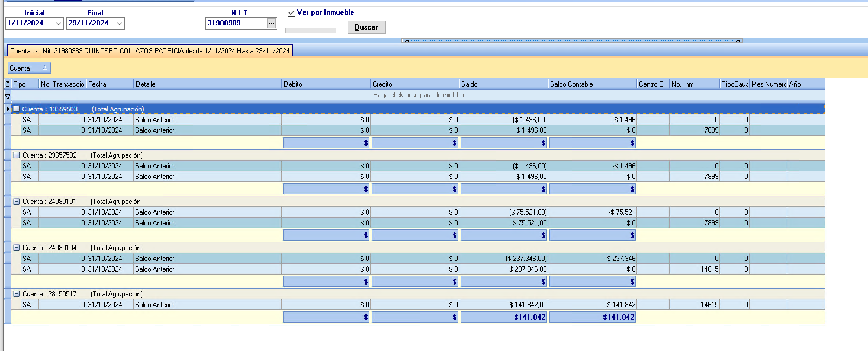This screenshot has width=868, height=351.
Task: Click the grid column chooser icon
Action: [8, 84]
